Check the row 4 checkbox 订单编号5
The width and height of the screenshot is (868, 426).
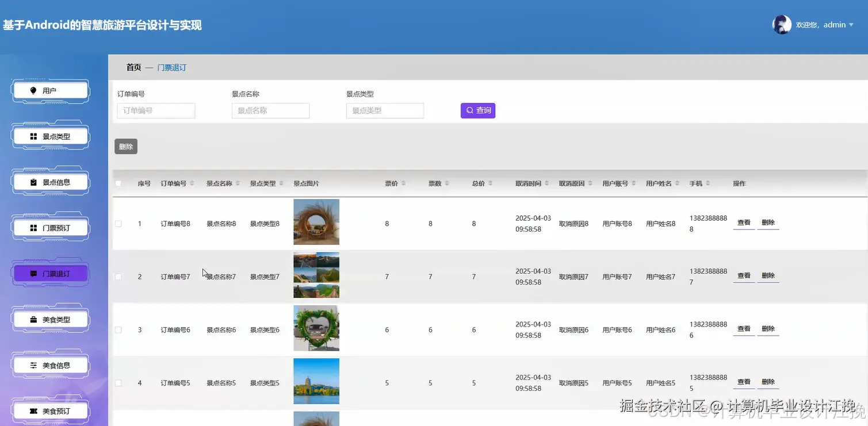click(118, 383)
